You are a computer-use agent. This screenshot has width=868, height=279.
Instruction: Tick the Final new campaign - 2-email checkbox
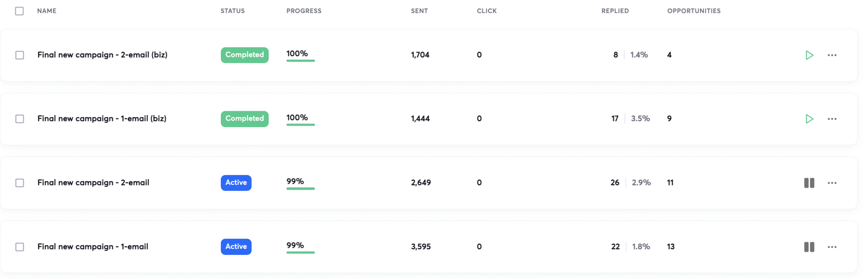tap(20, 183)
